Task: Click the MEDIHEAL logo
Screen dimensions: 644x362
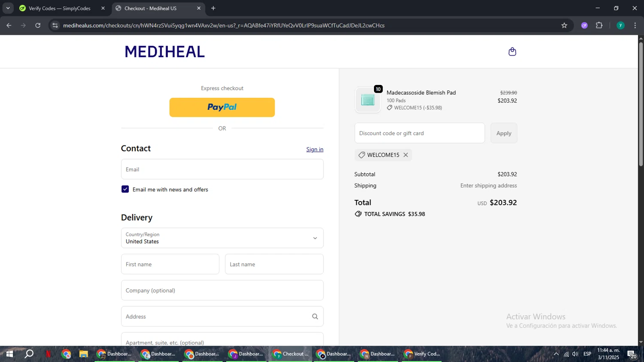Action: point(164,52)
